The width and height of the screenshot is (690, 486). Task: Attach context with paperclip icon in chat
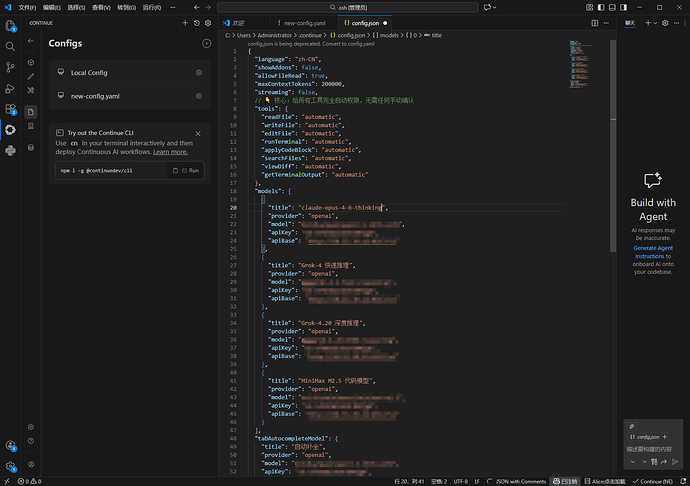[632, 426]
